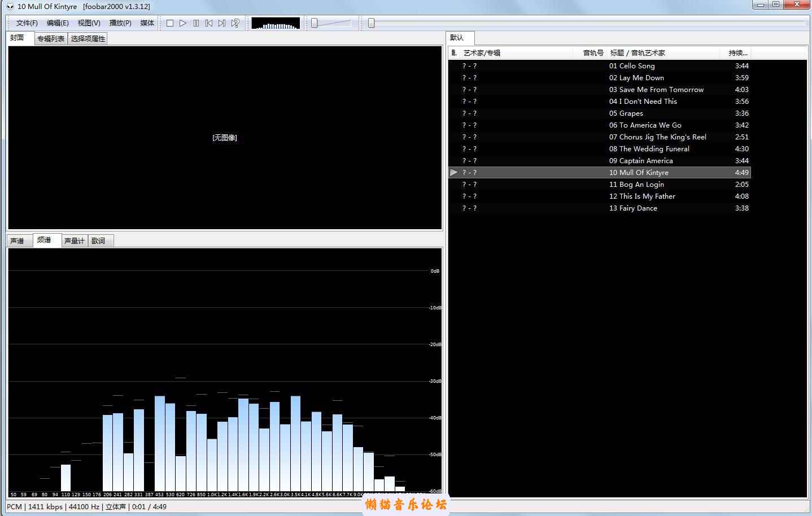Click the window title 10 Mull Of Kintyre
Viewport: 812px width, 516px height.
click(47, 6)
